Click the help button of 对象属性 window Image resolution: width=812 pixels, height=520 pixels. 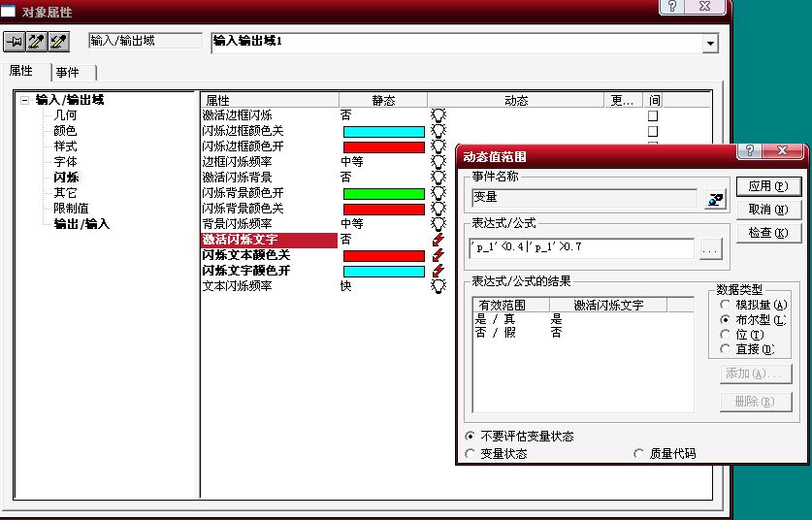coord(672,6)
